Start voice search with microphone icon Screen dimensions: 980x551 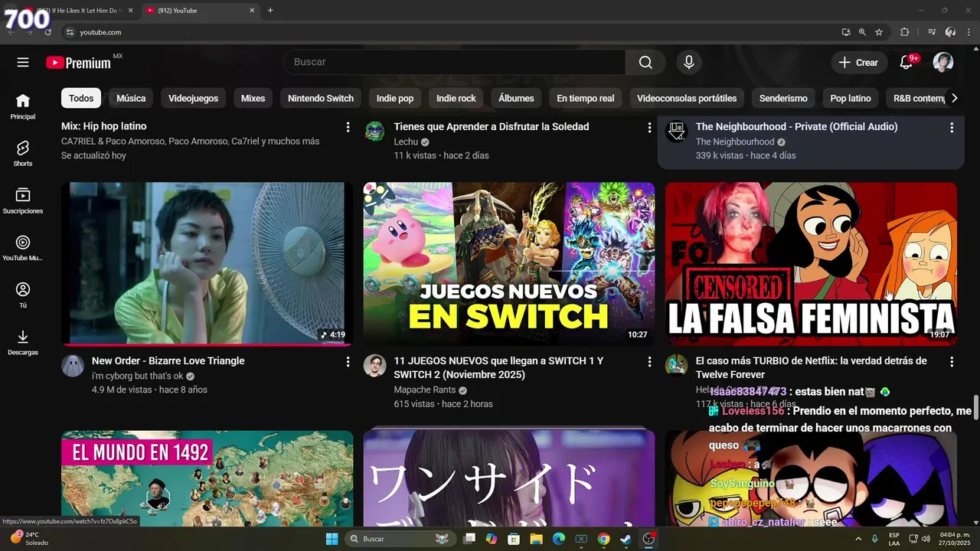click(x=689, y=63)
